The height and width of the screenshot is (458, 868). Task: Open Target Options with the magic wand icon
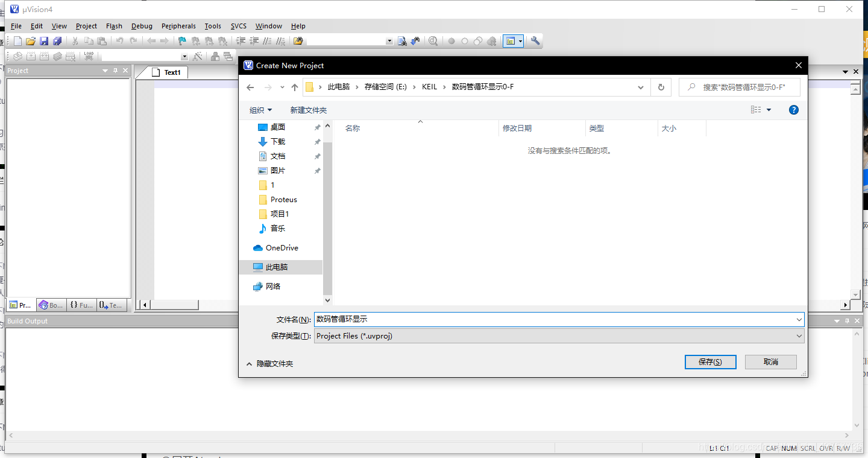point(197,56)
